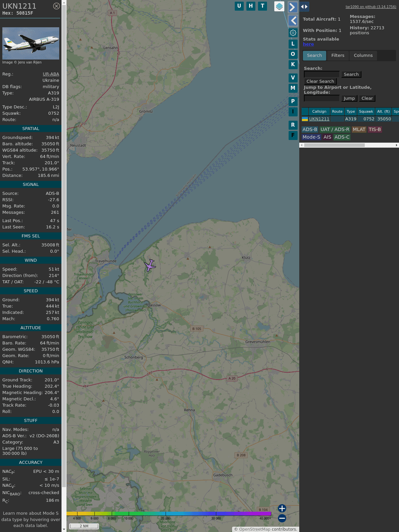
Task: Switch to the Columns tab
Action: click(363, 56)
